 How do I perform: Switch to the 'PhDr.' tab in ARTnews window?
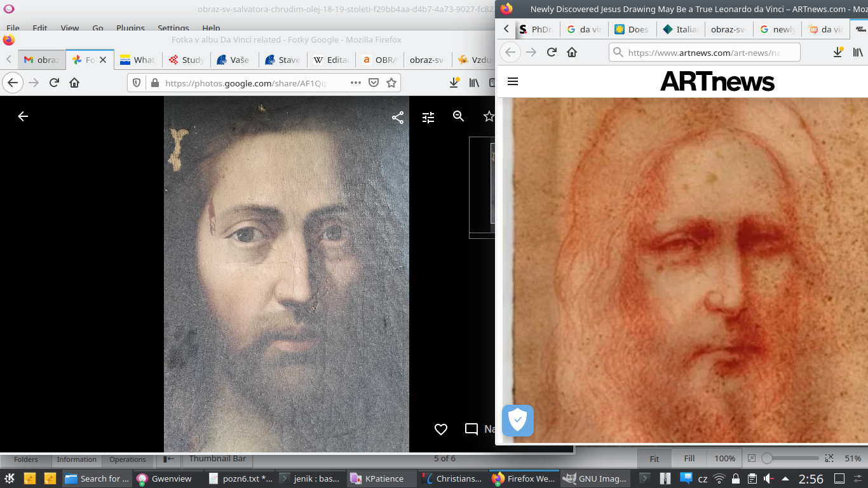(x=537, y=29)
